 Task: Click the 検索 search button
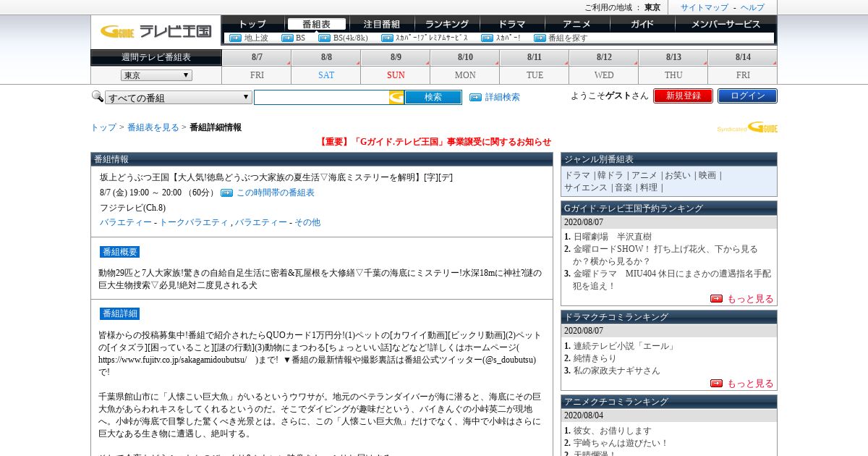click(433, 97)
